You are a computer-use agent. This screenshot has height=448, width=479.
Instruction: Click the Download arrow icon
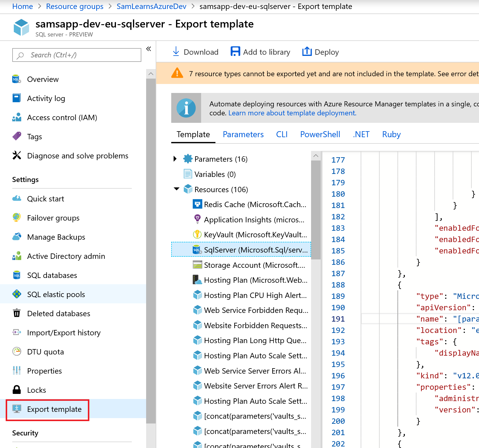click(176, 52)
